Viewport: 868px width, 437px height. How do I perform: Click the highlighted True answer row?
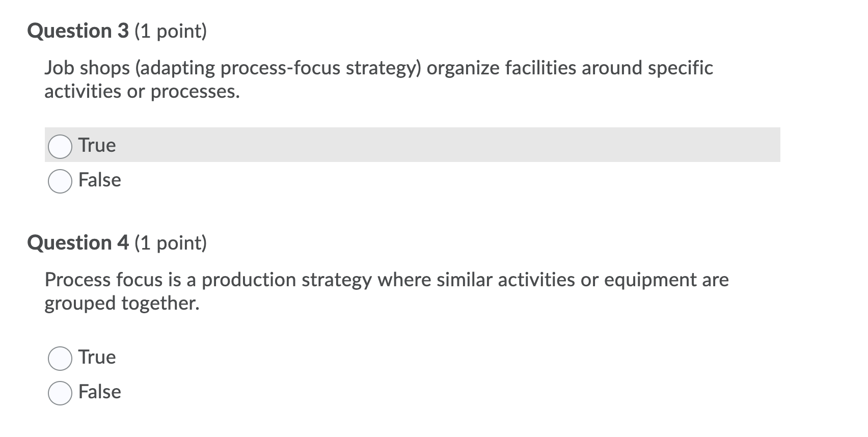357,145
